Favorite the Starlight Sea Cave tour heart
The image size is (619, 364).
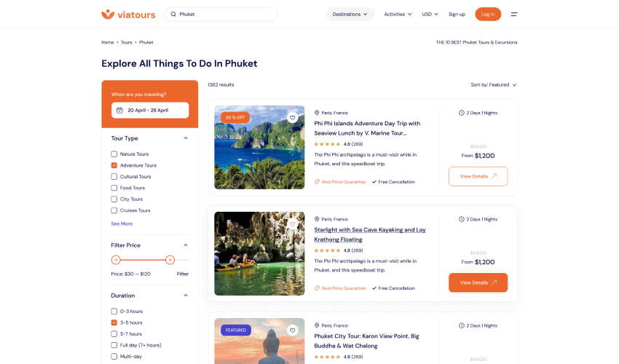click(293, 223)
